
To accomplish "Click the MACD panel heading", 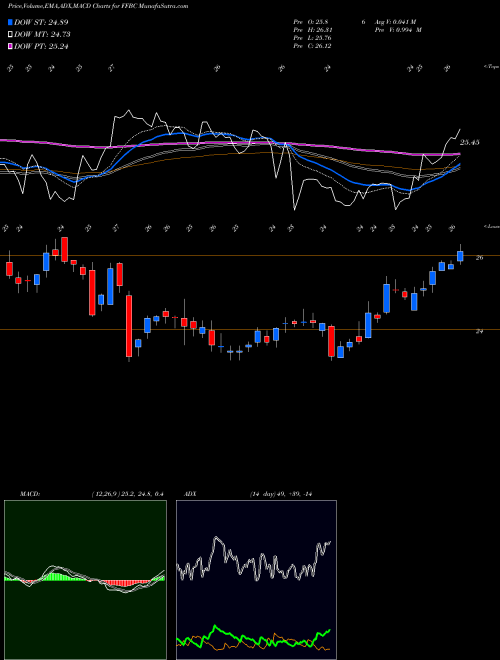I will [30, 494].
